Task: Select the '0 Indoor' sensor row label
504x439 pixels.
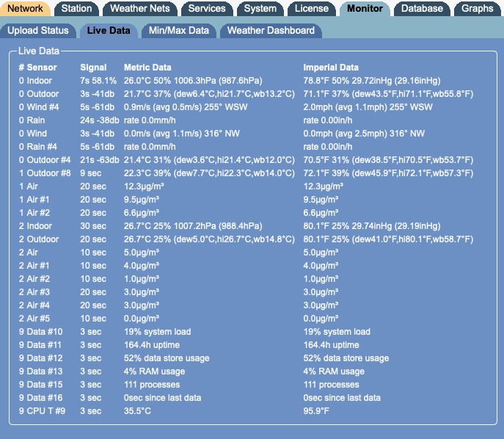Action: 35,81
